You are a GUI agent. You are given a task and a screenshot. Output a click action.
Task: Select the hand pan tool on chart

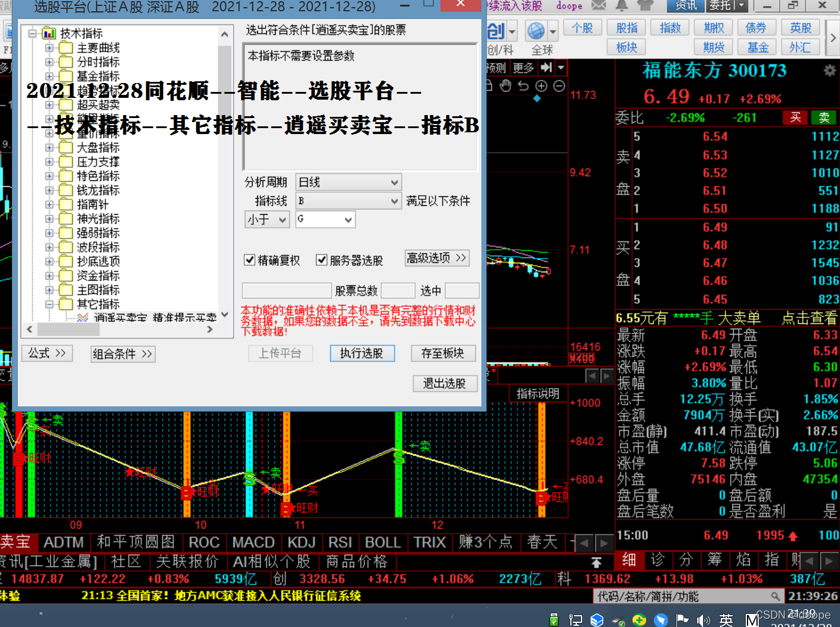click(x=505, y=85)
